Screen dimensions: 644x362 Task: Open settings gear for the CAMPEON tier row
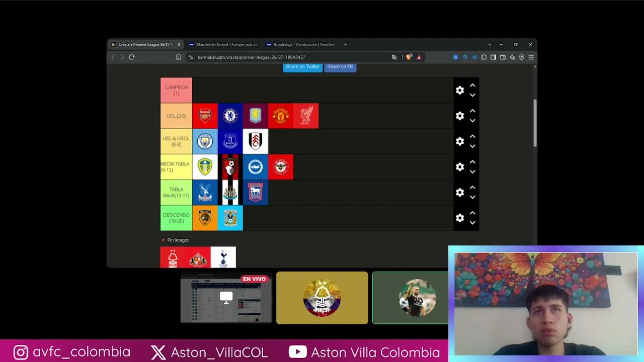[x=460, y=90]
